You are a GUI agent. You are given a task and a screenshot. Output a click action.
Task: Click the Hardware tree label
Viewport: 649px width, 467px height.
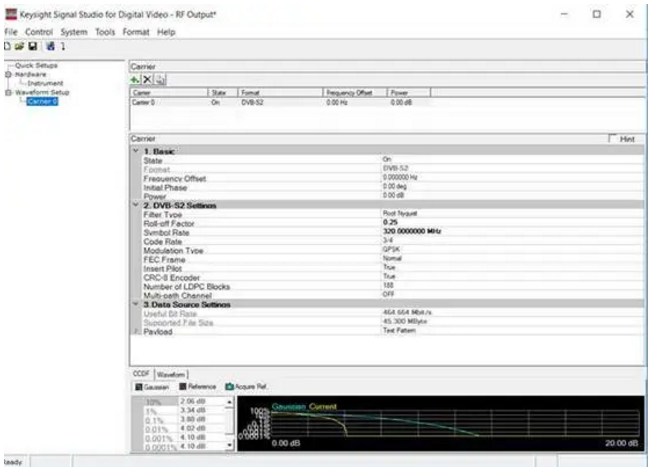coord(31,75)
